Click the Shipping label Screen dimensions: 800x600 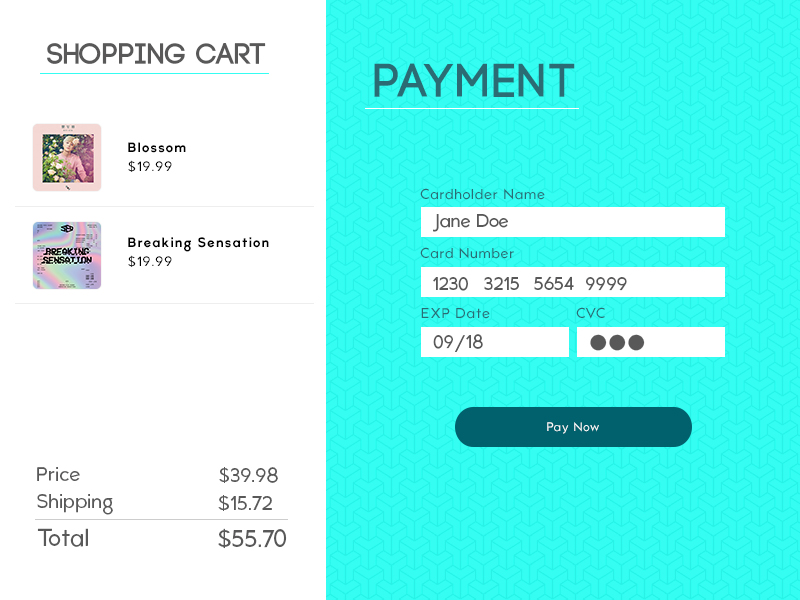[x=74, y=503]
